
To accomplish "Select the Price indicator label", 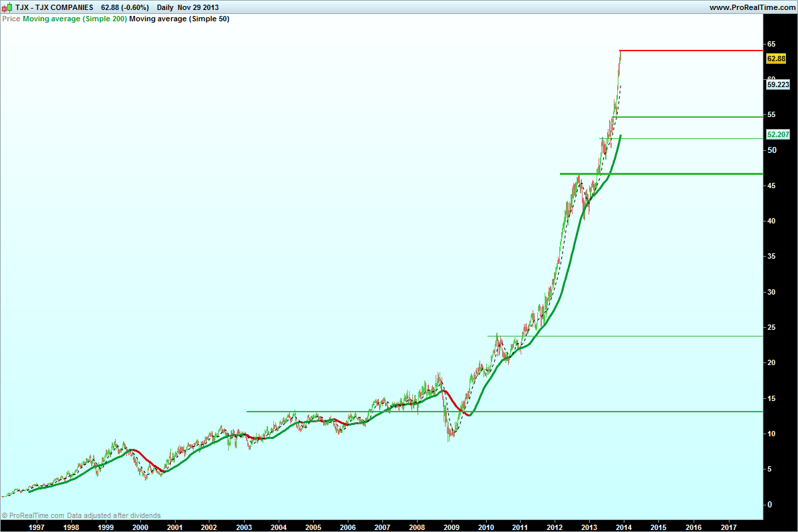I will 11,19.
